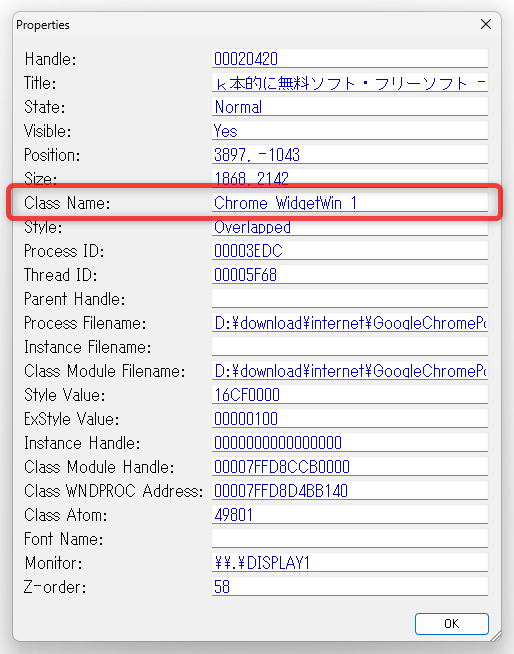Screen dimensions: 514x654
Task: Click the 'Z-order:' label
Action: (x=55, y=587)
